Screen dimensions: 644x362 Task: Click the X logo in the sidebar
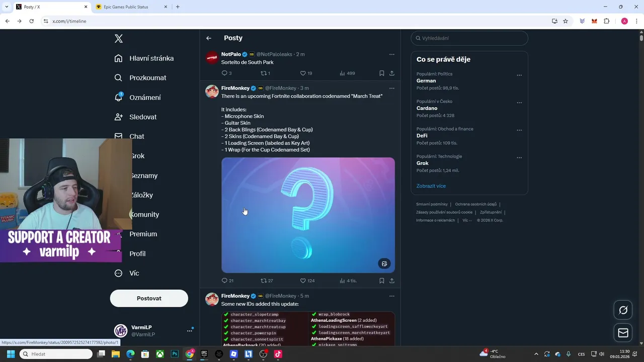point(119,39)
